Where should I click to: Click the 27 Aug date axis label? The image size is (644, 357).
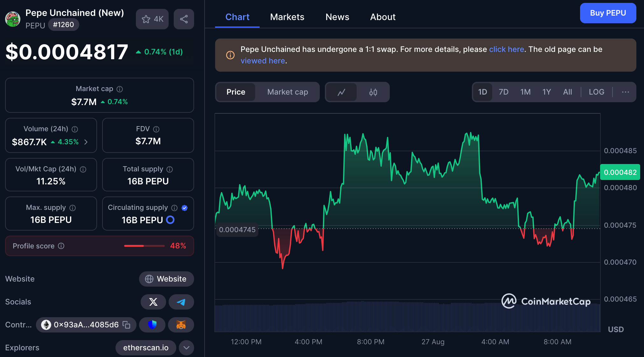click(433, 342)
